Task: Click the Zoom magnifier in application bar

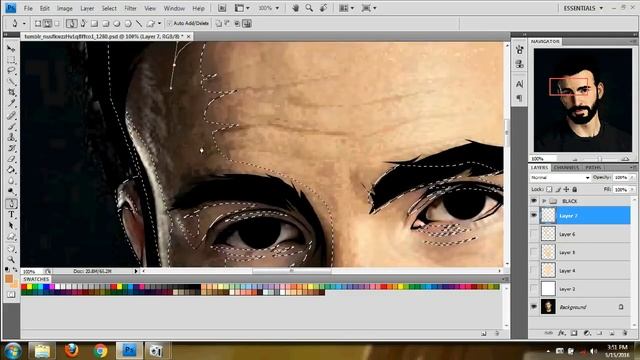Action: click(x=309, y=8)
